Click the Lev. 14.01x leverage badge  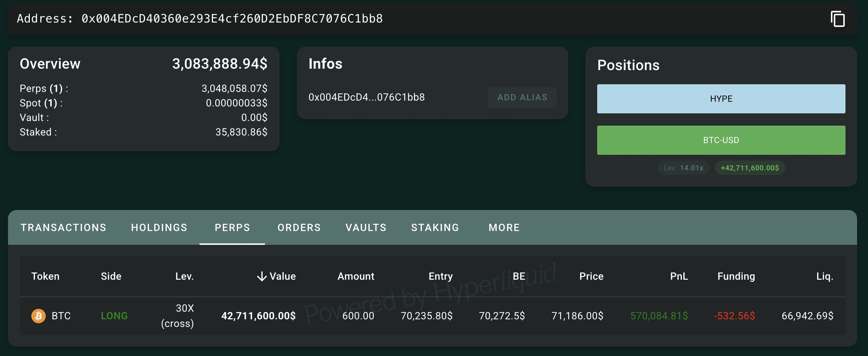(x=683, y=168)
